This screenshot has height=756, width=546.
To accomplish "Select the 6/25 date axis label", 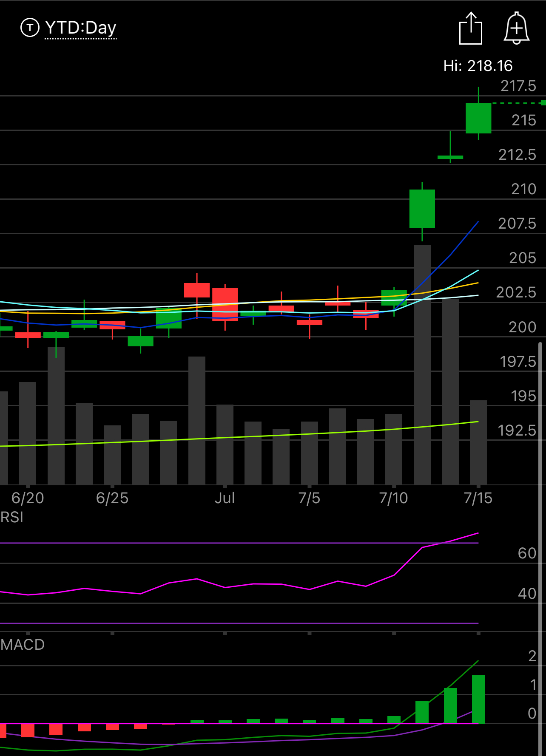I will coord(112,498).
